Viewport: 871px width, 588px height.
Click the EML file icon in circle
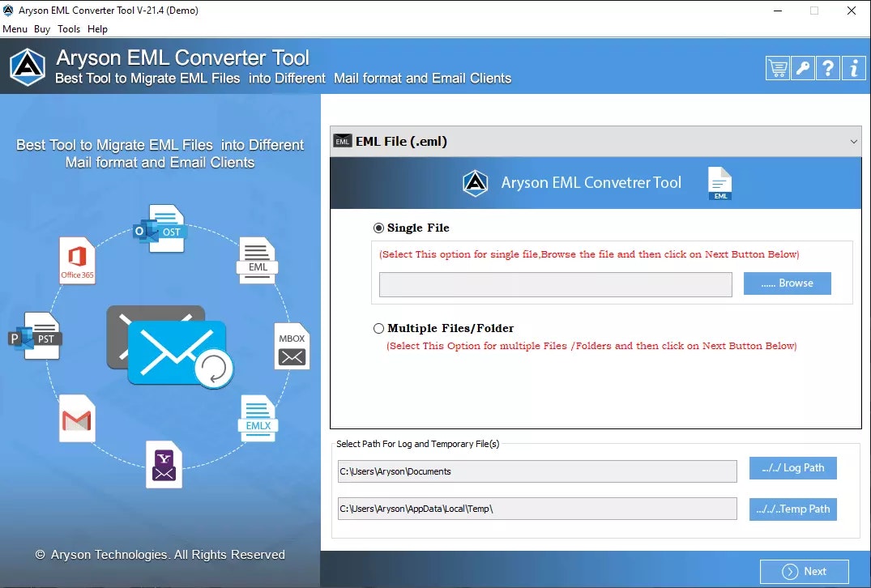coord(257,260)
